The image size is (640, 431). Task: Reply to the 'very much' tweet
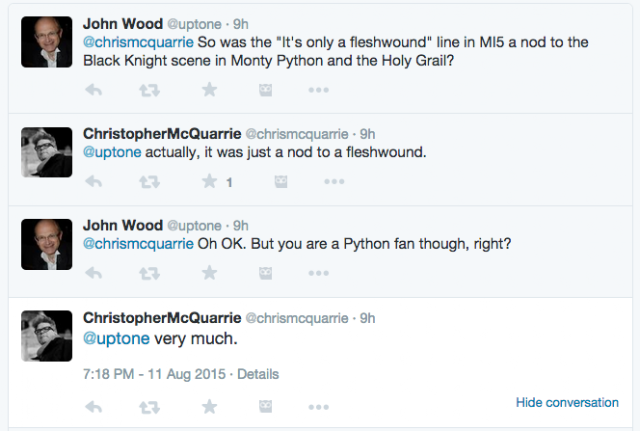[93, 407]
